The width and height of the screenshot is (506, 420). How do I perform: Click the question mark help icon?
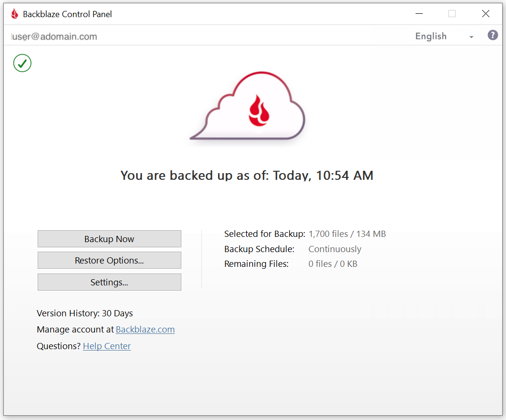493,35
